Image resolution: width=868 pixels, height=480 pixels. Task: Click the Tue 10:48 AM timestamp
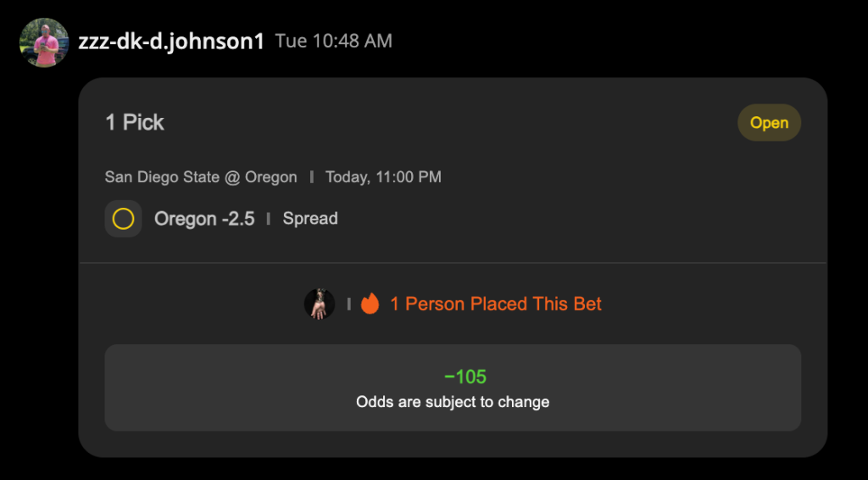(334, 41)
